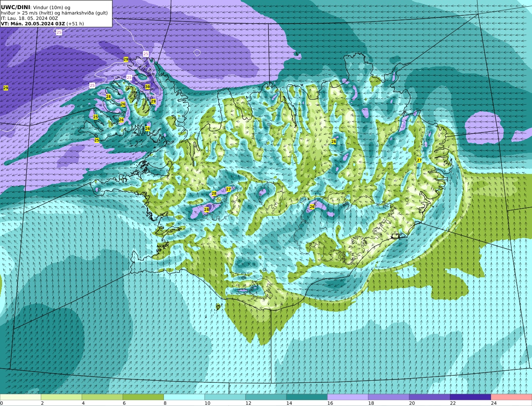The height and width of the screenshot is (406, 532).
Task: Click the 'Vindur (10m) og' heading text
Action: coord(52,7)
